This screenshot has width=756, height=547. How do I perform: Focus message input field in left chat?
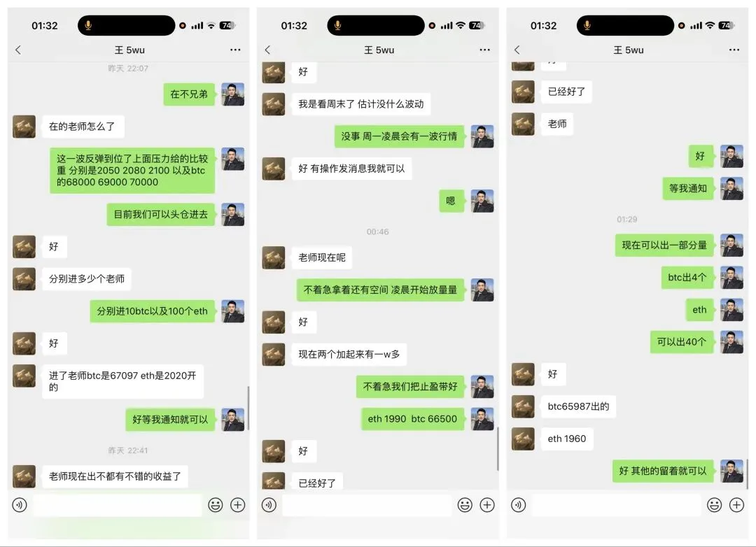tap(117, 505)
